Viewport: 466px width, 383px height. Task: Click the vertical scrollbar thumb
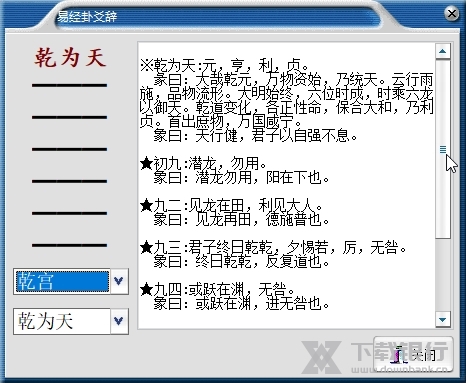point(443,149)
